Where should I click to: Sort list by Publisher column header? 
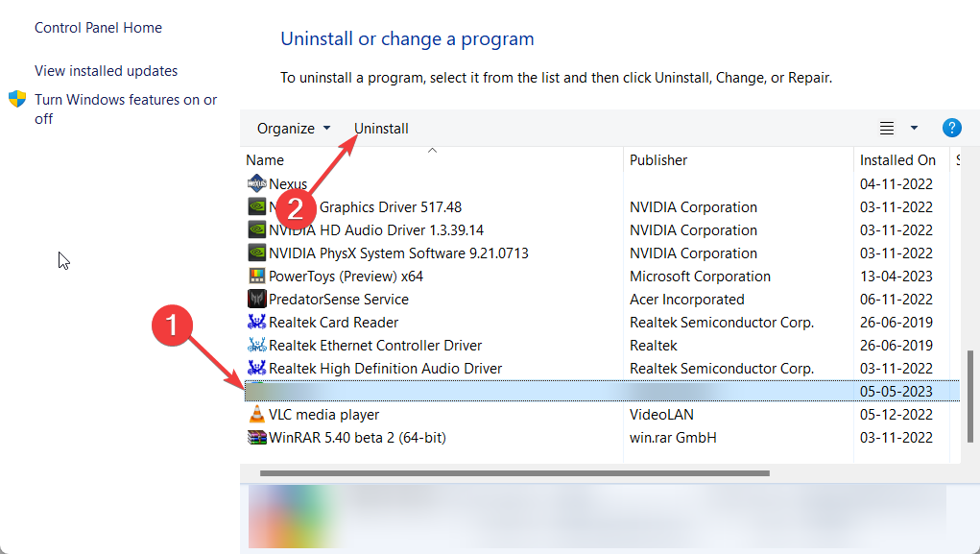click(x=658, y=160)
